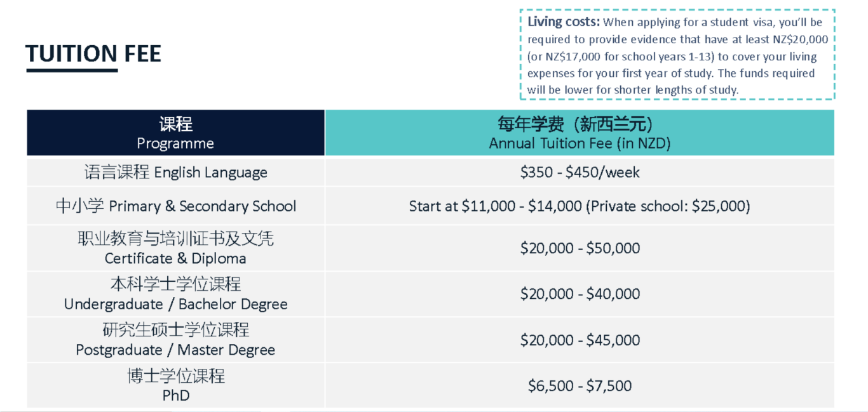
Task: Click the Programme column header
Action: click(175, 133)
